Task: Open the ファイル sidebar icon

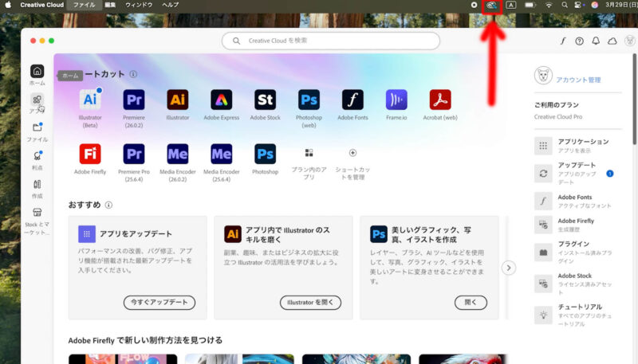Action: (x=37, y=127)
